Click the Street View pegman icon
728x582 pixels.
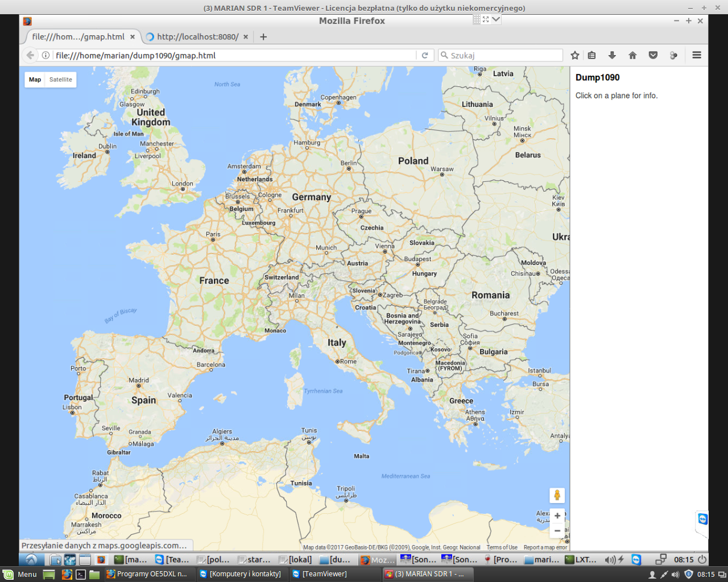(x=557, y=495)
